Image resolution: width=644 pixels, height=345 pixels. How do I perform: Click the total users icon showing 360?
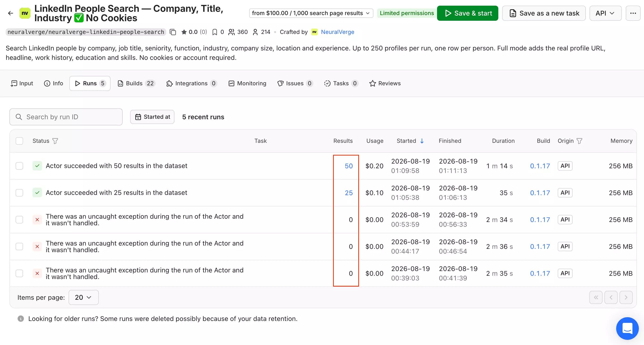[231, 32]
